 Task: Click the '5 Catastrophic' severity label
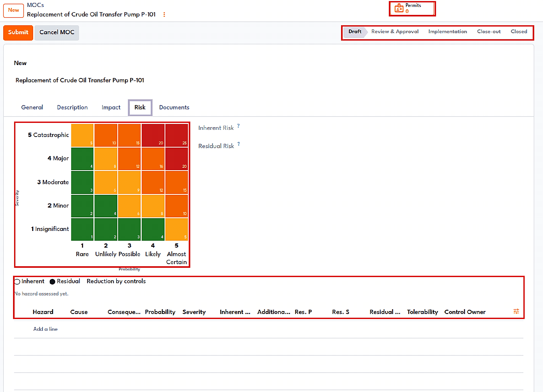(48, 135)
